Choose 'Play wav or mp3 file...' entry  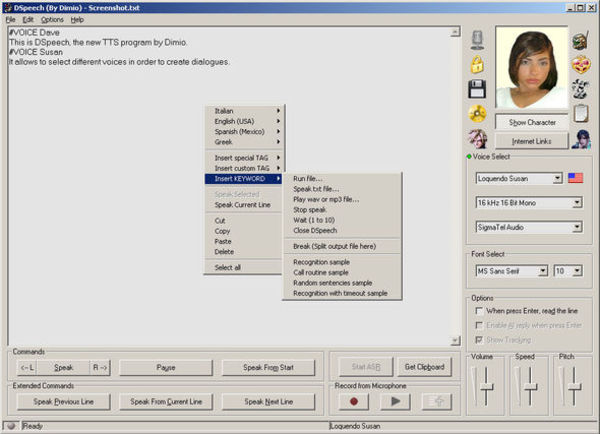(342, 199)
